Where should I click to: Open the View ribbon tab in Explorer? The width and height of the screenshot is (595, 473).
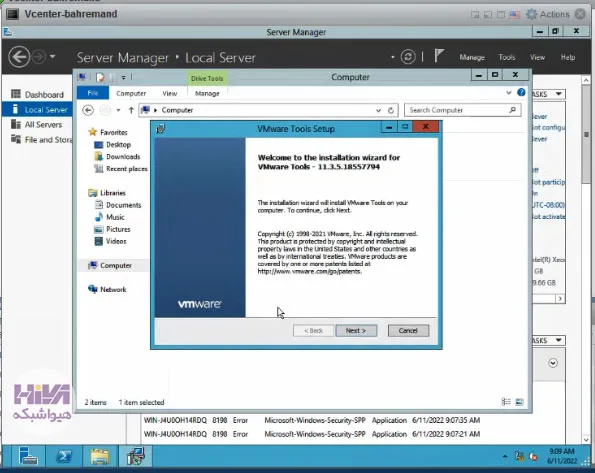point(170,93)
